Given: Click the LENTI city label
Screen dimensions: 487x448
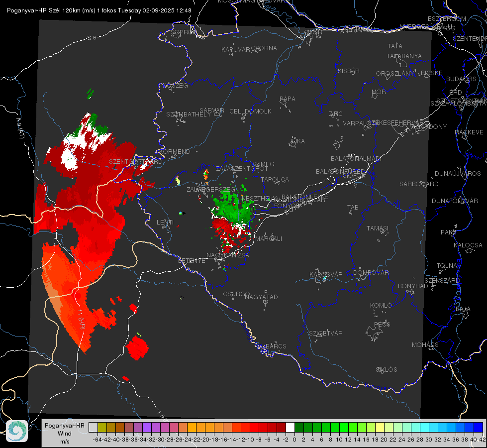Looking at the screenshot, I should [165, 223].
